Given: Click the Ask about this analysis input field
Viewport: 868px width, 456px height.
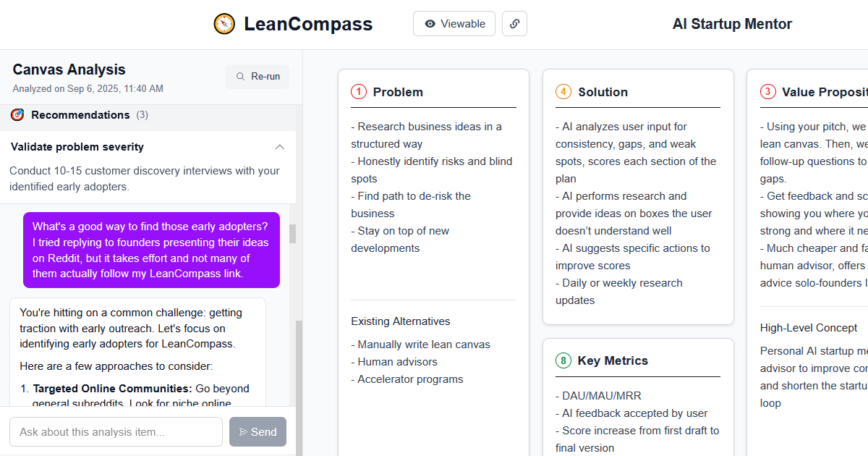Looking at the screenshot, I should pyautogui.click(x=116, y=431).
